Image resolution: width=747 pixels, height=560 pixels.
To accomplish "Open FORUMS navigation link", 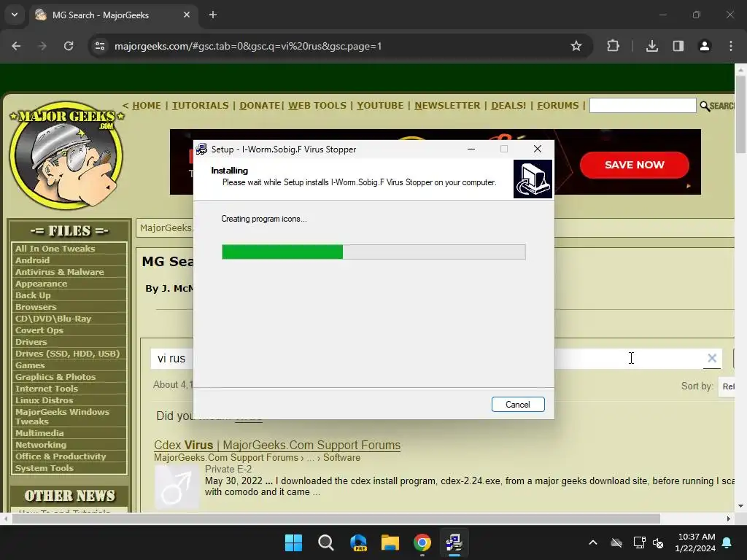I will [x=558, y=105].
